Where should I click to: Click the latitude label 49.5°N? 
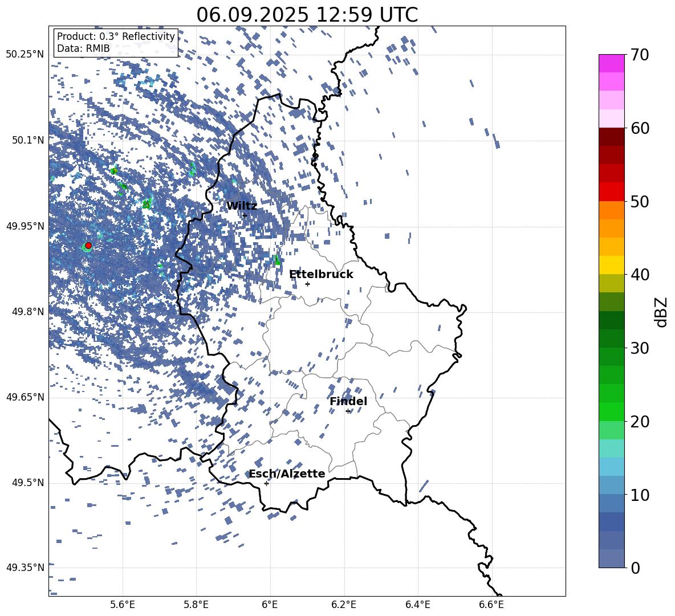(28, 483)
